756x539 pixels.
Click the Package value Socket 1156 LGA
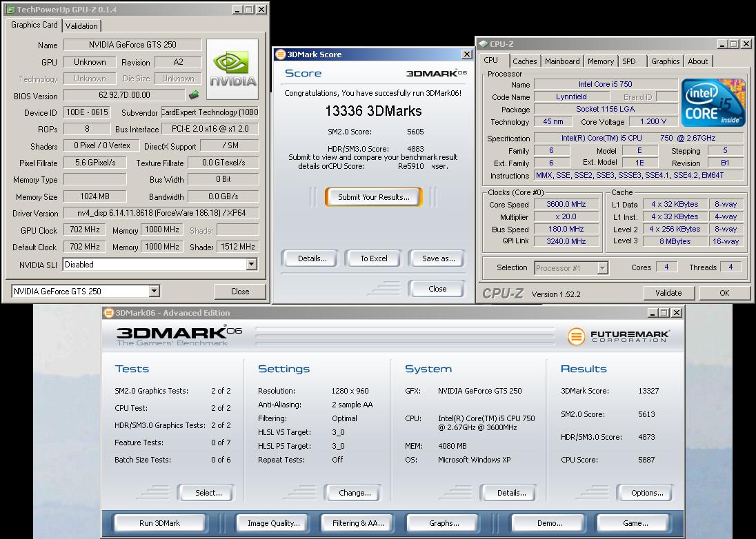tap(606, 110)
